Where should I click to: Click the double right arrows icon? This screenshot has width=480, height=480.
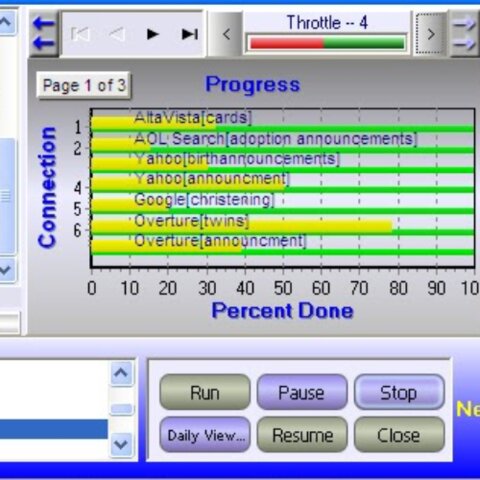464,33
